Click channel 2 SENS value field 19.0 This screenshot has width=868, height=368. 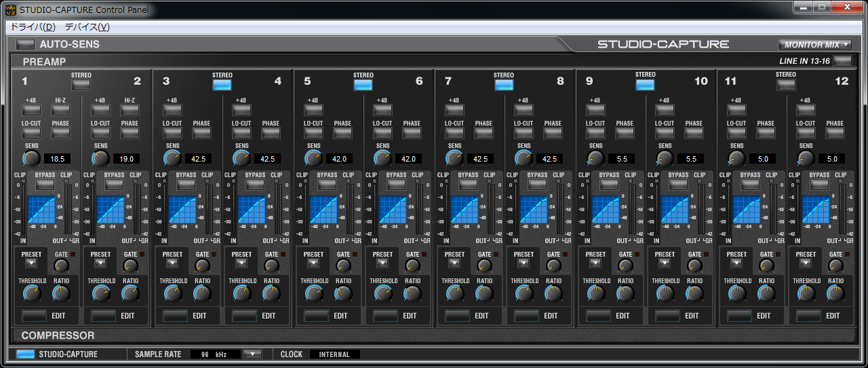coord(126,158)
